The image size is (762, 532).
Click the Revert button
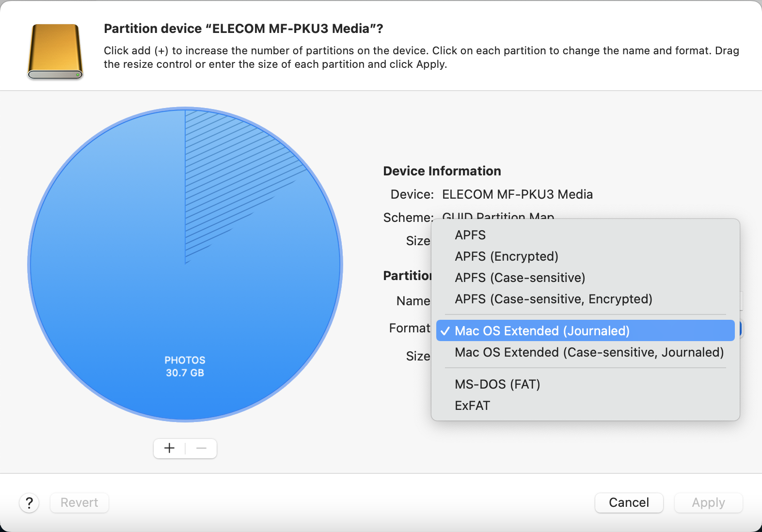(79, 503)
